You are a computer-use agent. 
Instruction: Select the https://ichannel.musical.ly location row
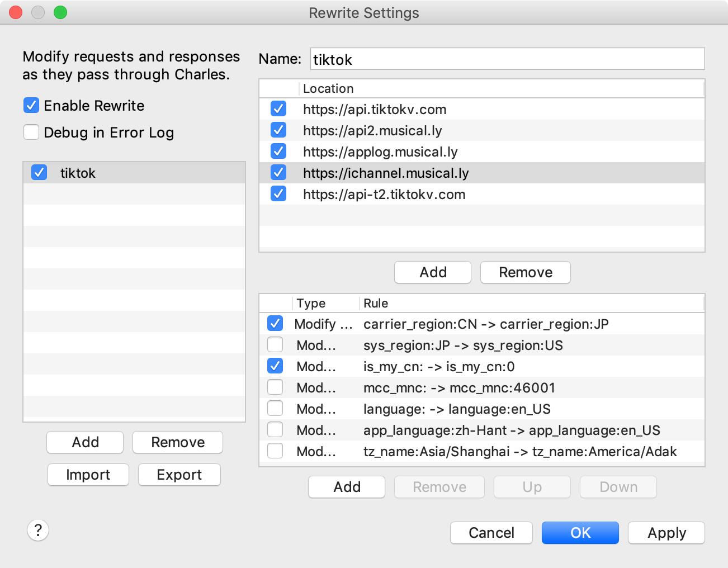coord(482,173)
